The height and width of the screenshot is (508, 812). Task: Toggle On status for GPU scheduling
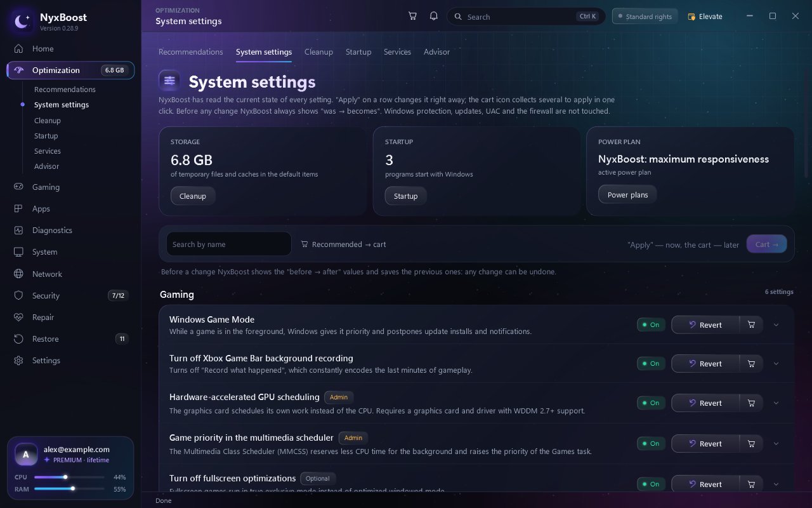point(651,403)
